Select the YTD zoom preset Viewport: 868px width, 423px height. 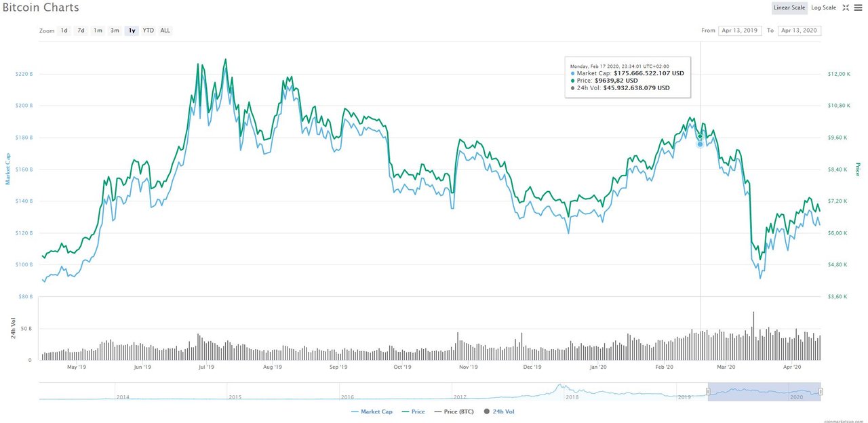[x=148, y=31]
